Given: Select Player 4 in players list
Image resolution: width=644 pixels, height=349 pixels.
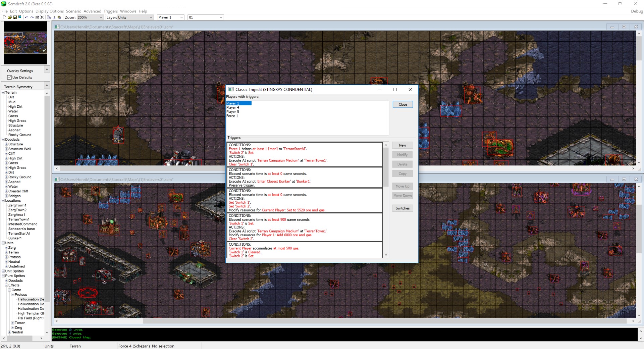Looking at the screenshot, I should coord(233,108).
